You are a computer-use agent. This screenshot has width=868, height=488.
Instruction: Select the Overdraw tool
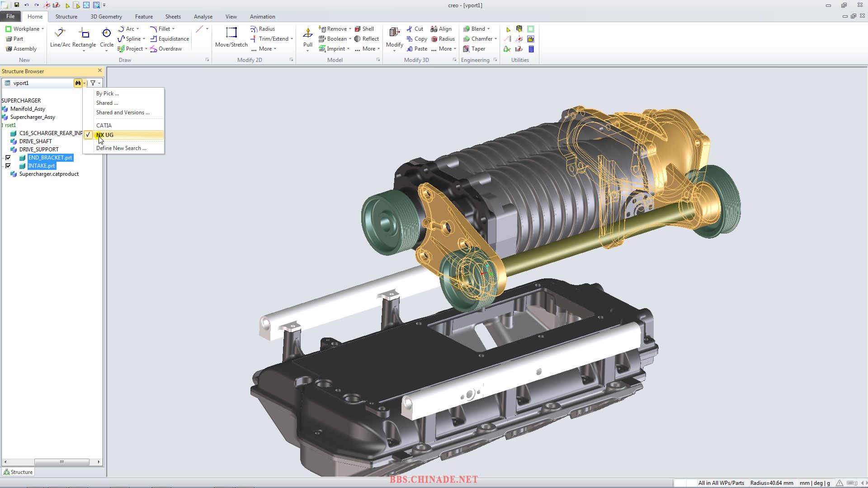166,49
